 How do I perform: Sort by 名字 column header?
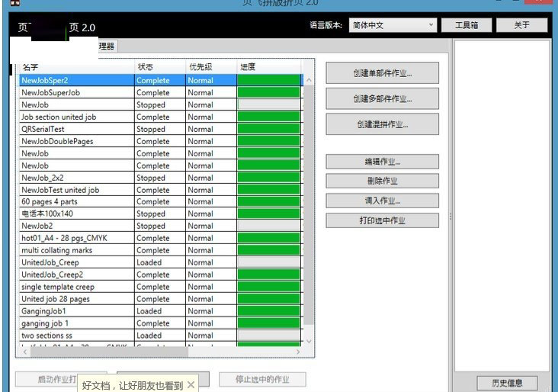click(x=76, y=67)
